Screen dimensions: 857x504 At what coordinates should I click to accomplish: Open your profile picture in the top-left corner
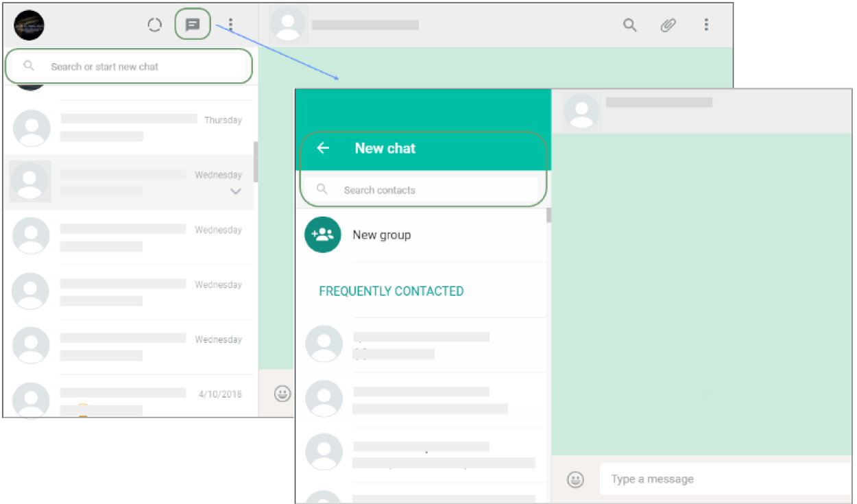pyautogui.click(x=29, y=25)
